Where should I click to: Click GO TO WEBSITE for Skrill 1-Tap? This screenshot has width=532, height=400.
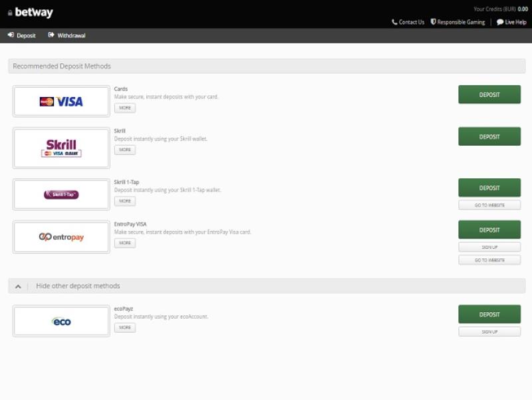(x=489, y=205)
